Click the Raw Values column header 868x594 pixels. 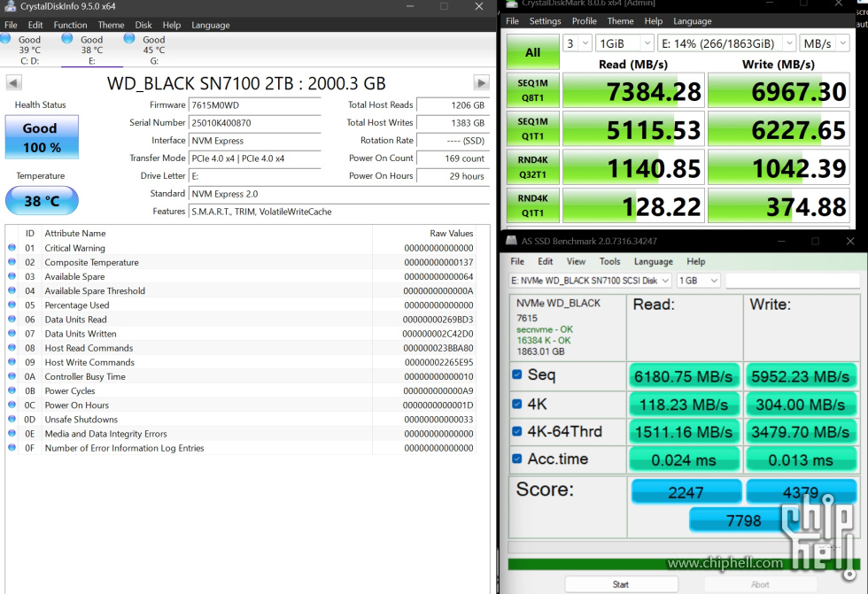[451, 234]
